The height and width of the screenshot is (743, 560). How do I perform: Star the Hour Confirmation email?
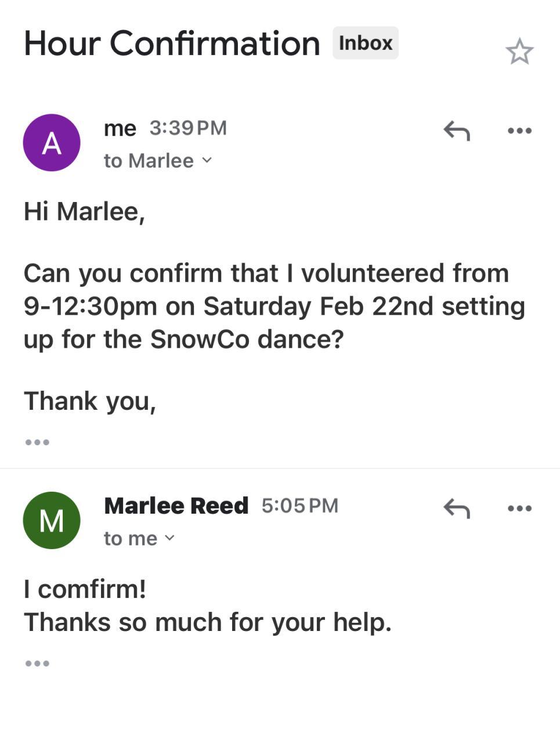click(519, 52)
